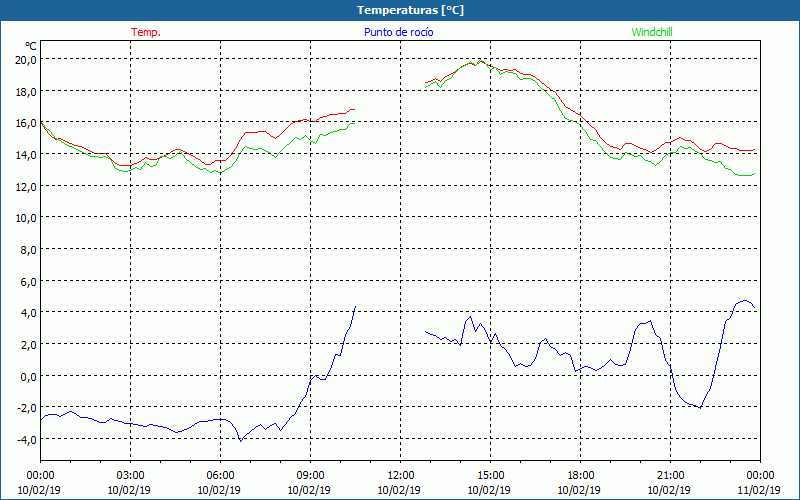Click the '14,0' y-axis value
800x500 pixels.
27,155
